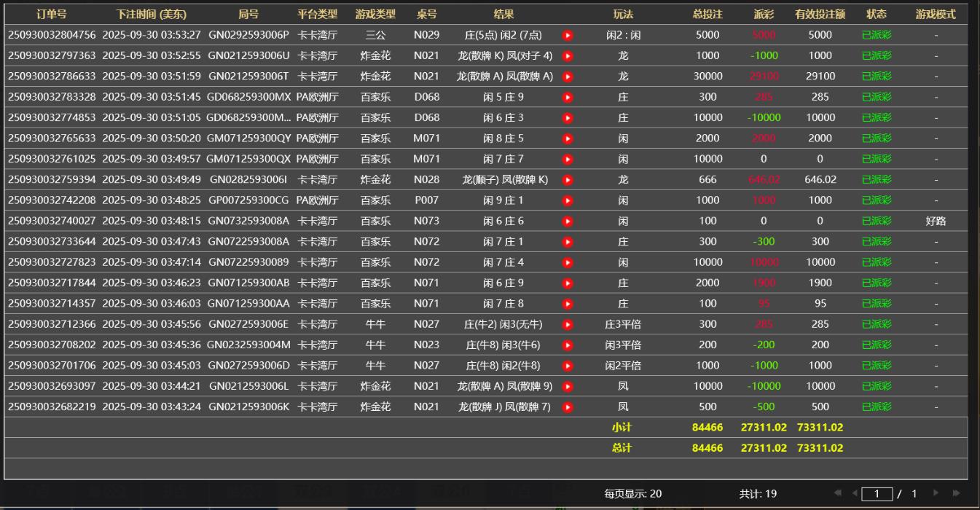Click the play icon beside 龙(顺子) 凤(散牌 K)

tap(568, 180)
